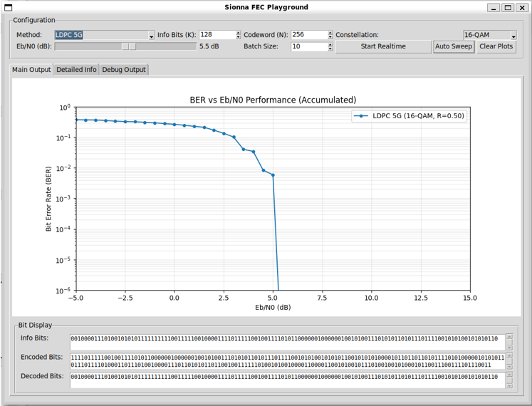The width and height of the screenshot is (532, 406).
Task: Switch to the Detailed Info tab
Action: pyautogui.click(x=76, y=70)
